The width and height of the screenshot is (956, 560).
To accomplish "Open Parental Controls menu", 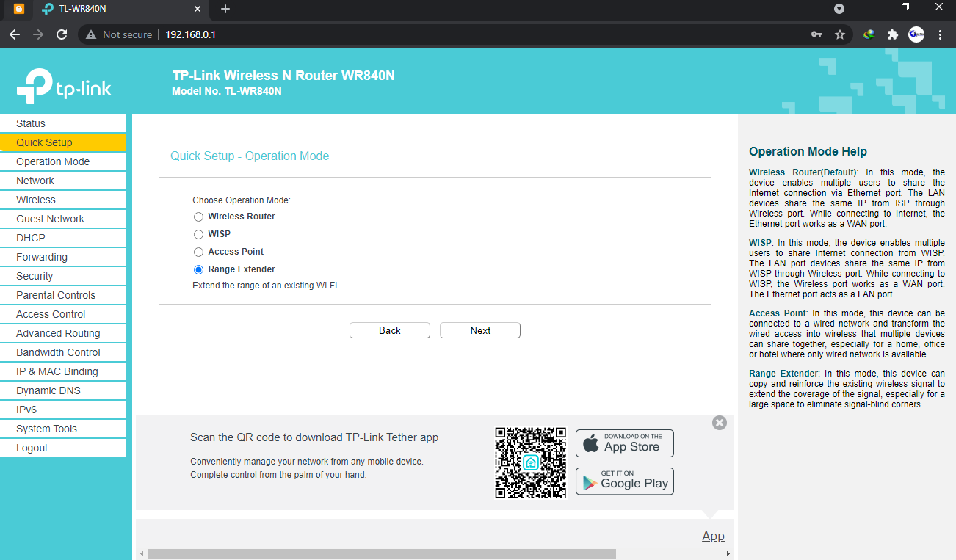I will [x=62, y=295].
